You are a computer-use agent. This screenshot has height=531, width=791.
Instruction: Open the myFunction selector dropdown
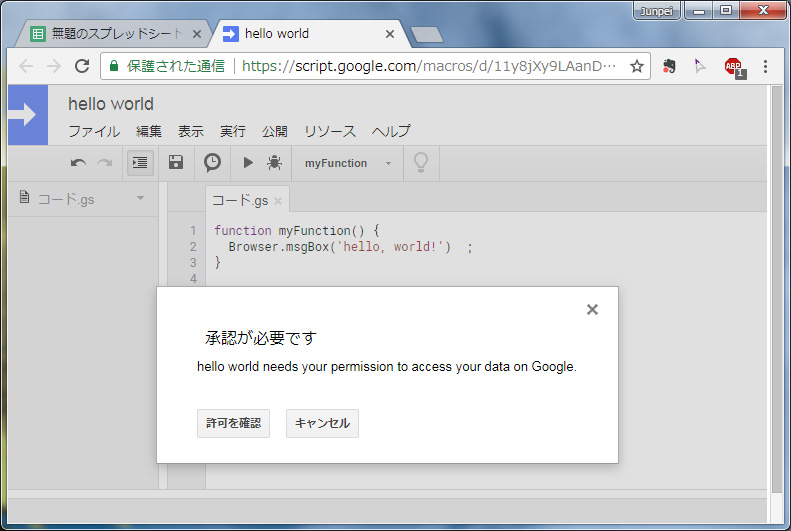pos(348,163)
